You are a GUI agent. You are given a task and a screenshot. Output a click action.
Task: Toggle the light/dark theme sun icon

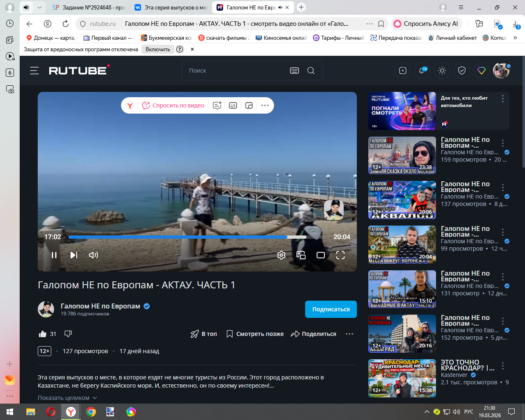[x=442, y=71]
